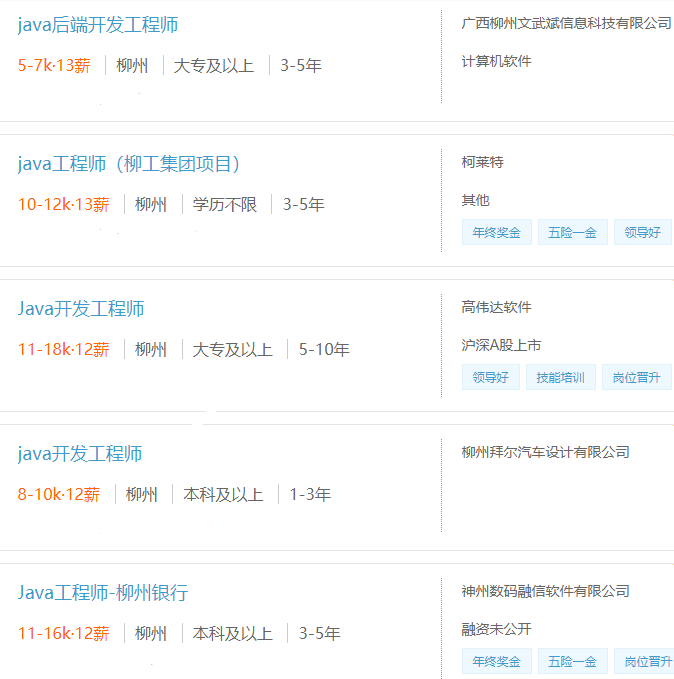The image size is (674, 679).
Task: Select the 五险一金 tag under 柯莱特
Action: (x=572, y=233)
